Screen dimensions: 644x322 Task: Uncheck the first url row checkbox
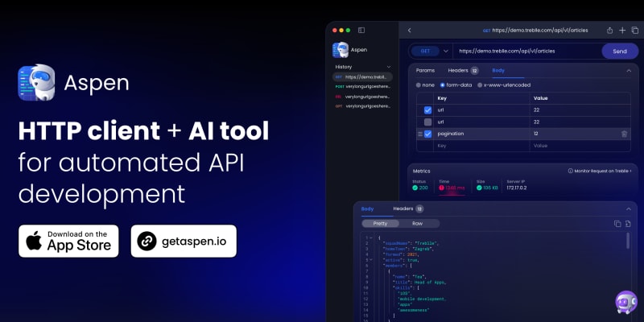point(427,109)
